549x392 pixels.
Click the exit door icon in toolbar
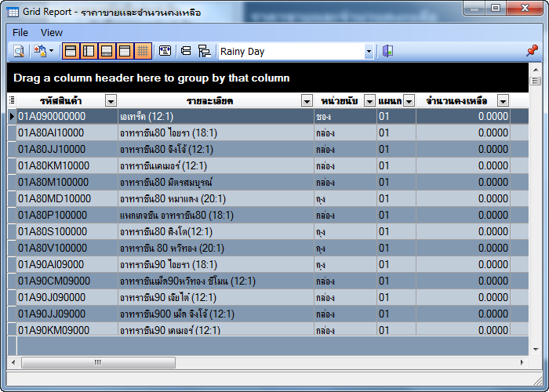point(387,52)
